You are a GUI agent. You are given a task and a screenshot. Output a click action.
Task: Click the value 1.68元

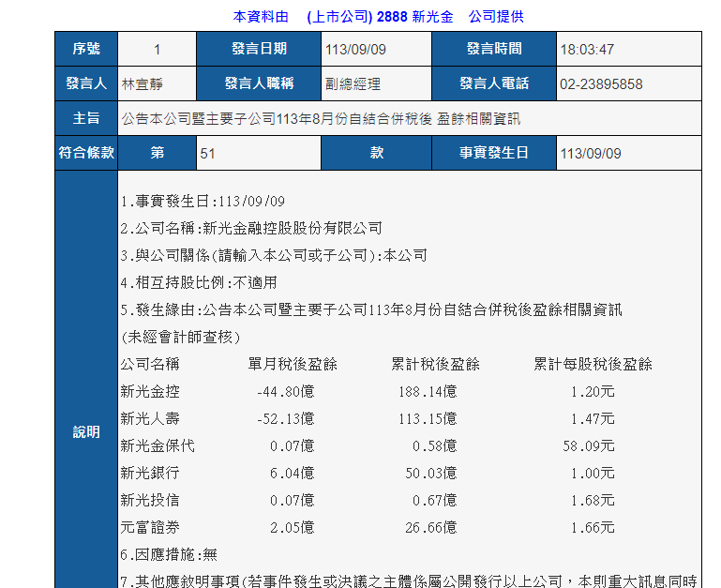pyautogui.click(x=593, y=500)
